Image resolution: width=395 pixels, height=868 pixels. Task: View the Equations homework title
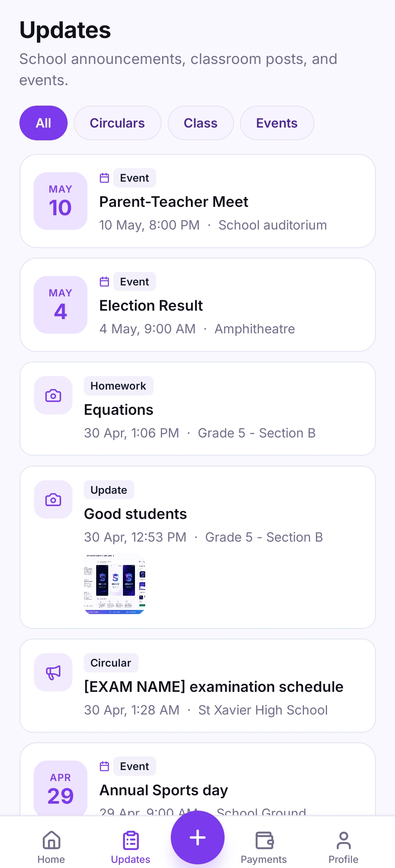coord(118,410)
